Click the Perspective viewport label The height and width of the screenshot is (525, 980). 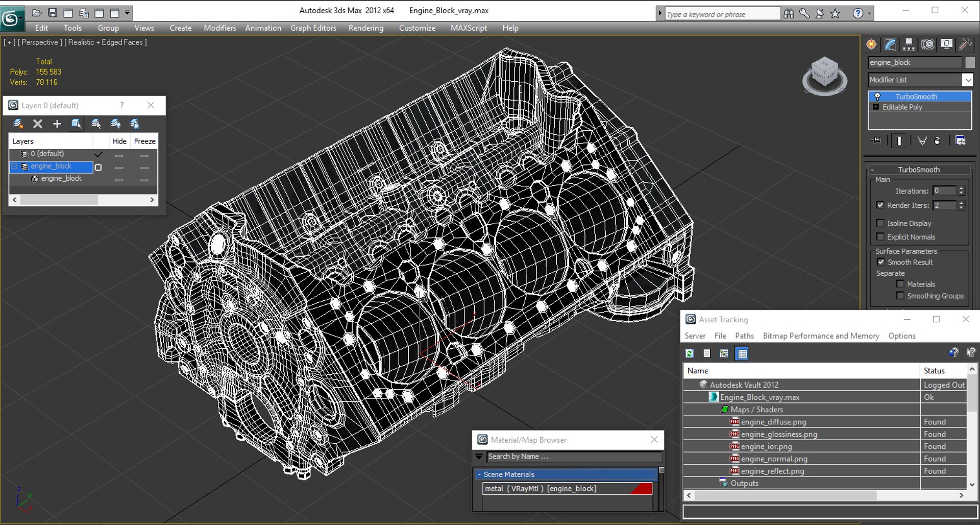(x=40, y=42)
